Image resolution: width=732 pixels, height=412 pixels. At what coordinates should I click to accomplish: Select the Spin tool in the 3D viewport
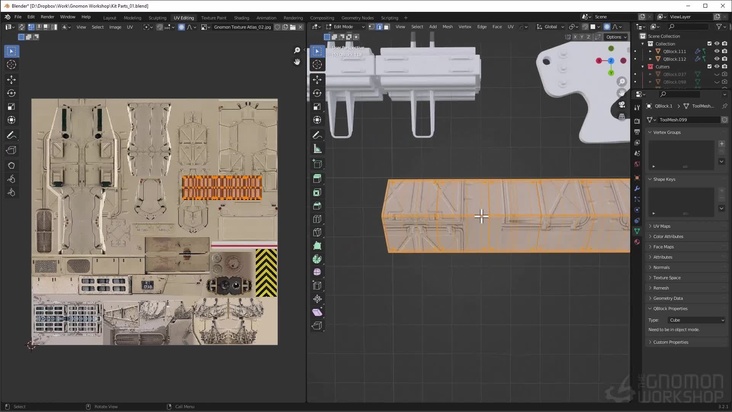pyautogui.click(x=317, y=259)
